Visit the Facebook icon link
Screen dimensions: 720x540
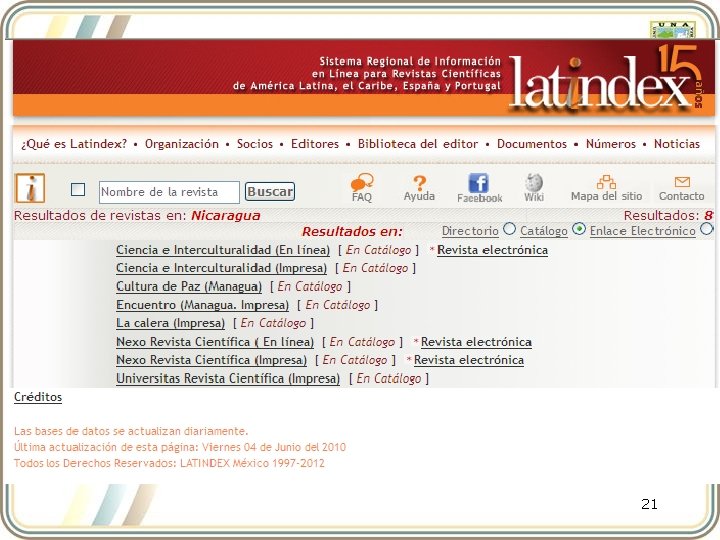(478, 183)
